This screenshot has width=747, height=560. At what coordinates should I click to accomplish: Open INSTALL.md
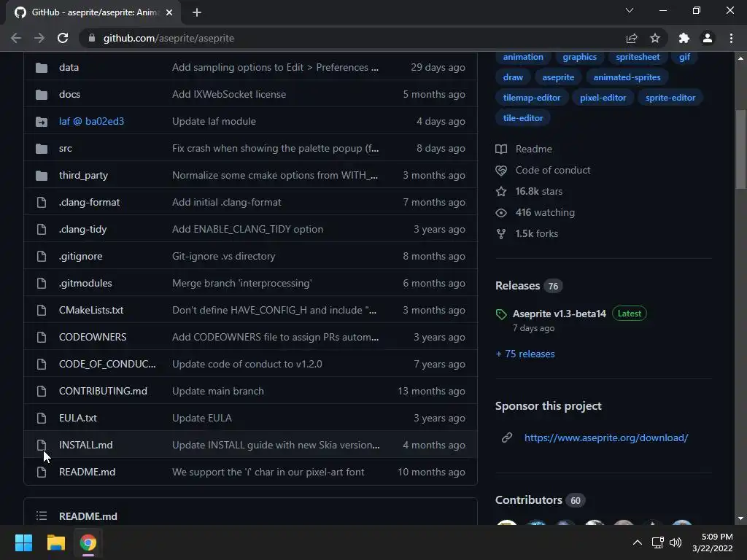(x=86, y=445)
